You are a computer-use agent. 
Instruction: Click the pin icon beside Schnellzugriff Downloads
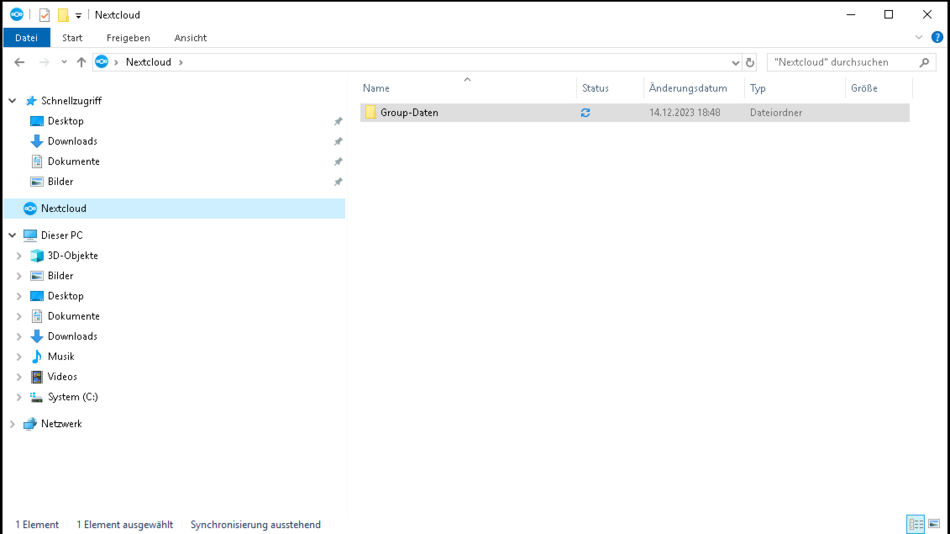(x=338, y=141)
